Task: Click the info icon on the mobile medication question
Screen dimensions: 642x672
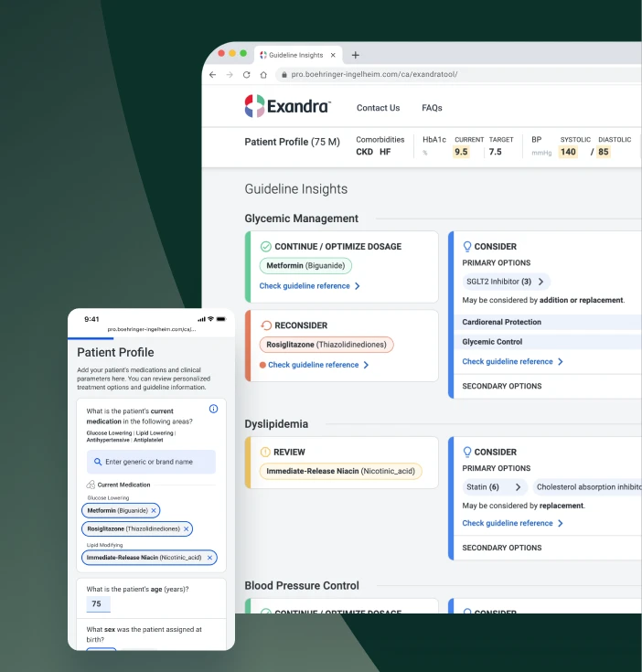Action: point(213,409)
